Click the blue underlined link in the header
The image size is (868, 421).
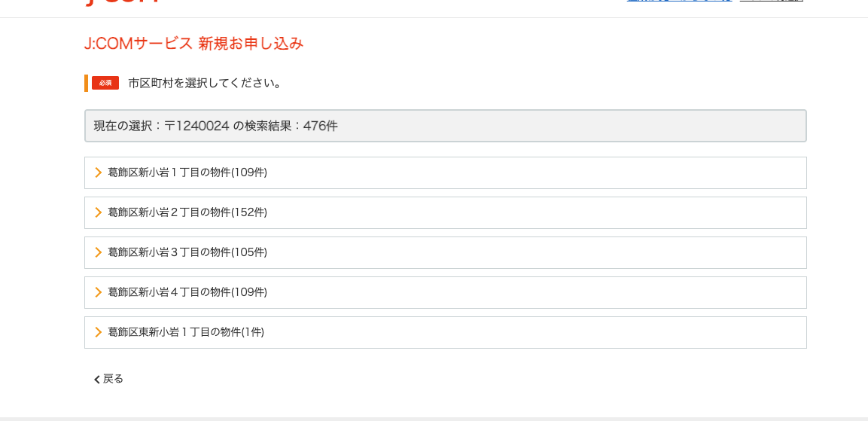click(x=679, y=2)
